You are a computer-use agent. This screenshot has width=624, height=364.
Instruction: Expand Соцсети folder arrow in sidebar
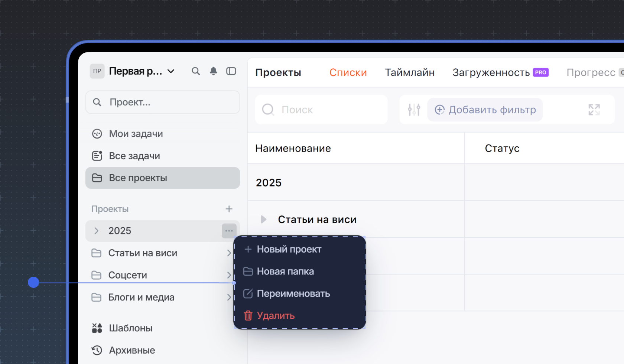click(x=229, y=275)
